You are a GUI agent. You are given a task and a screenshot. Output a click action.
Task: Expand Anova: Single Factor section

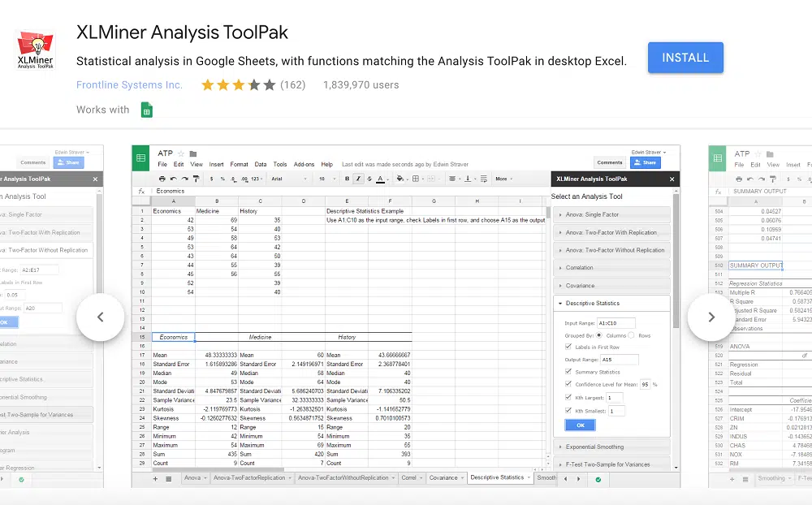click(611, 214)
